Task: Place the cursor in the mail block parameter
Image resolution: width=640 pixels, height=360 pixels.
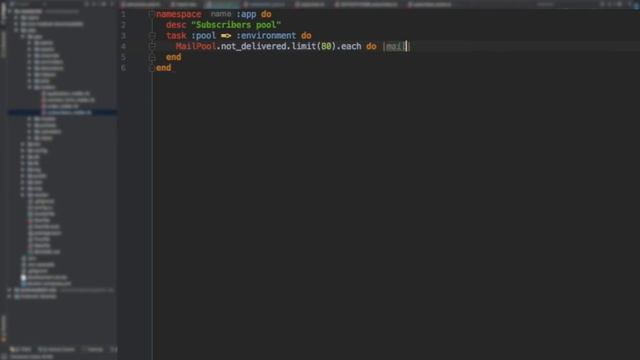Action: (395, 46)
